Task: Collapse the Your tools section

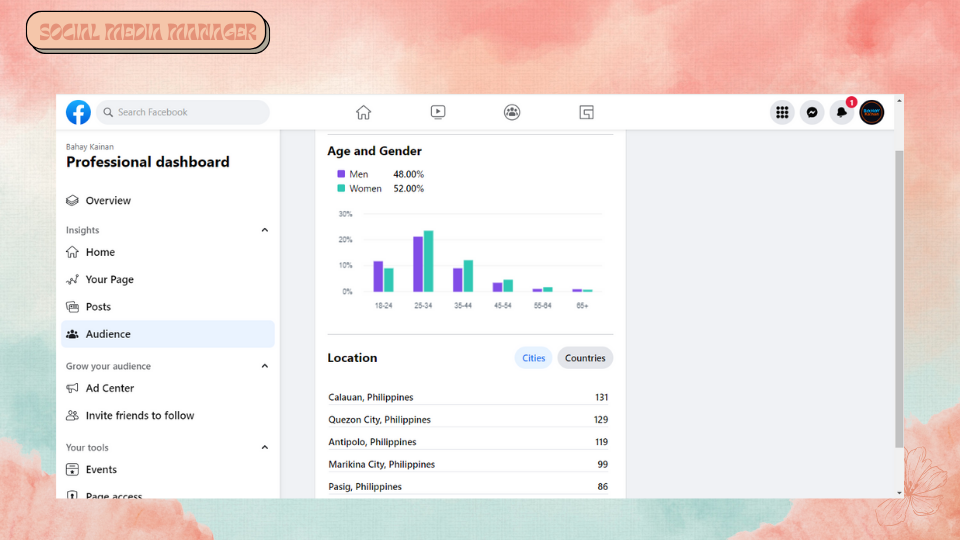Action: tap(264, 448)
